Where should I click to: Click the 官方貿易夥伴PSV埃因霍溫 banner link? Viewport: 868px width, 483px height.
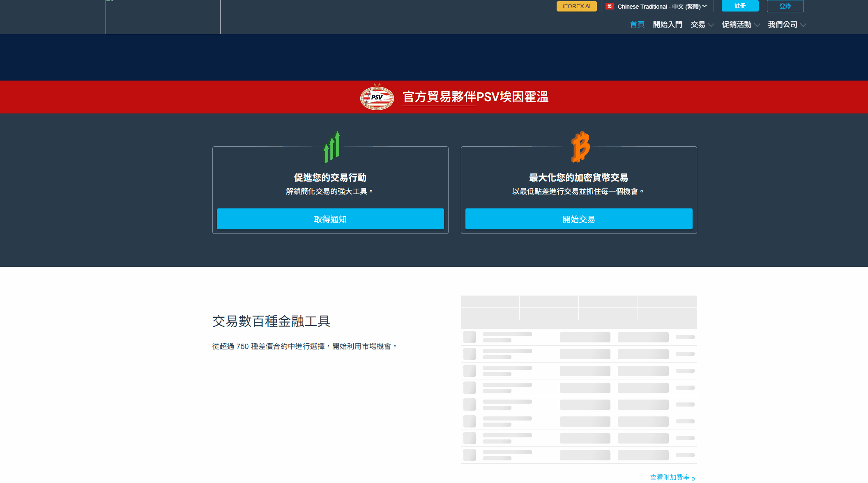[x=475, y=97]
